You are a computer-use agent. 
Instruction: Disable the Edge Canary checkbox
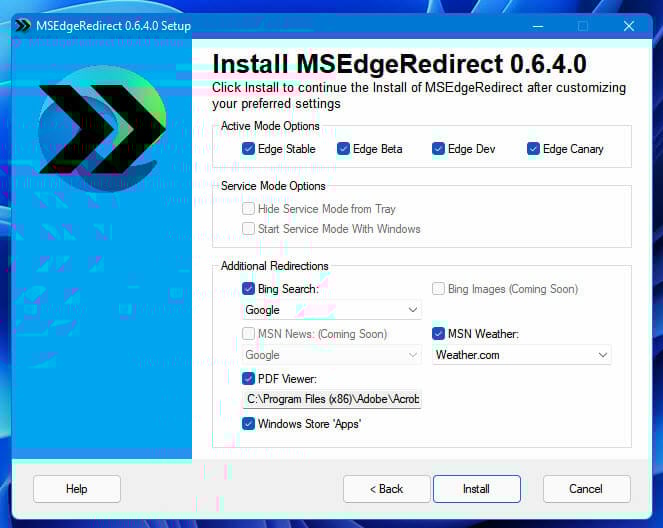533,149
